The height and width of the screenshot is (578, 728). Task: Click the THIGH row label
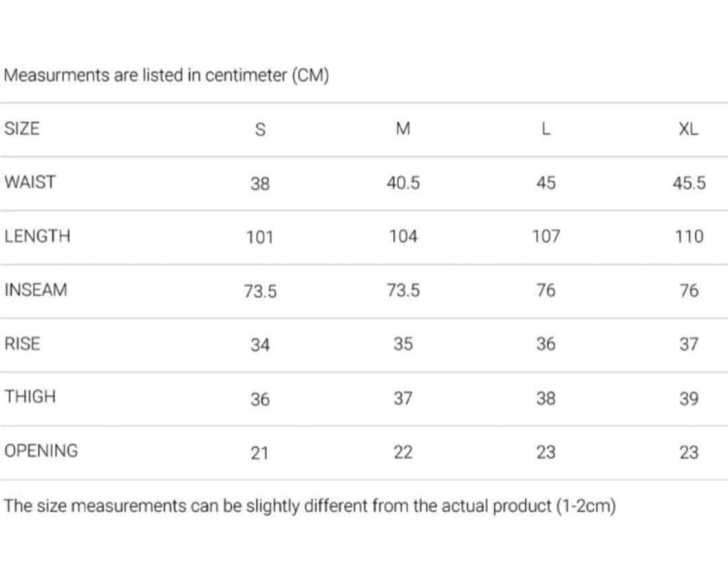(x=30, y=397)
